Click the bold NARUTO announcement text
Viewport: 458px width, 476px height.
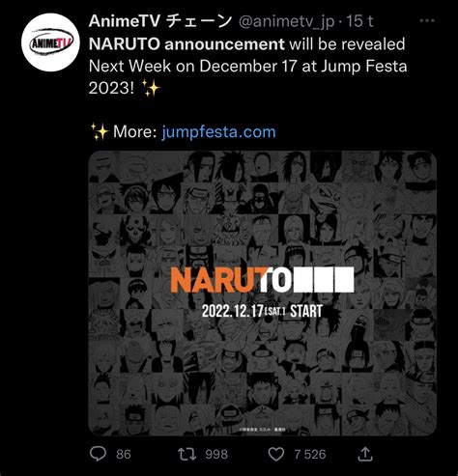coord(186,44)
